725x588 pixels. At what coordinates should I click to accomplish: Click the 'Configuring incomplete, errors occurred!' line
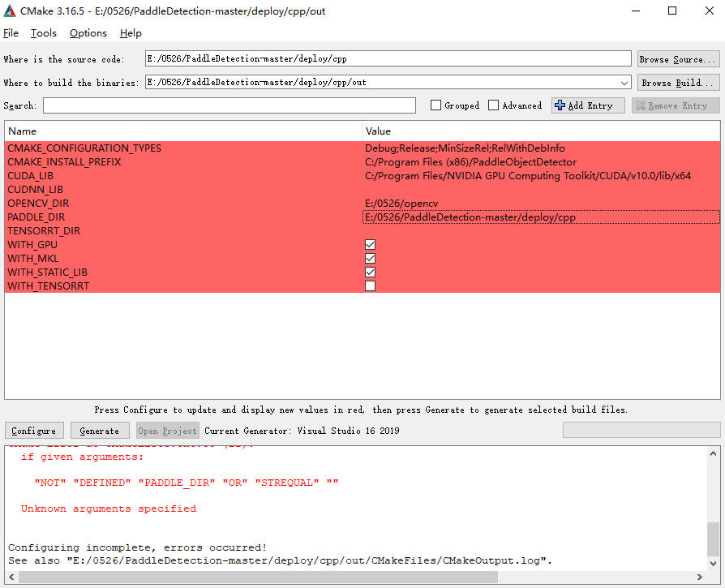(137, 547)
